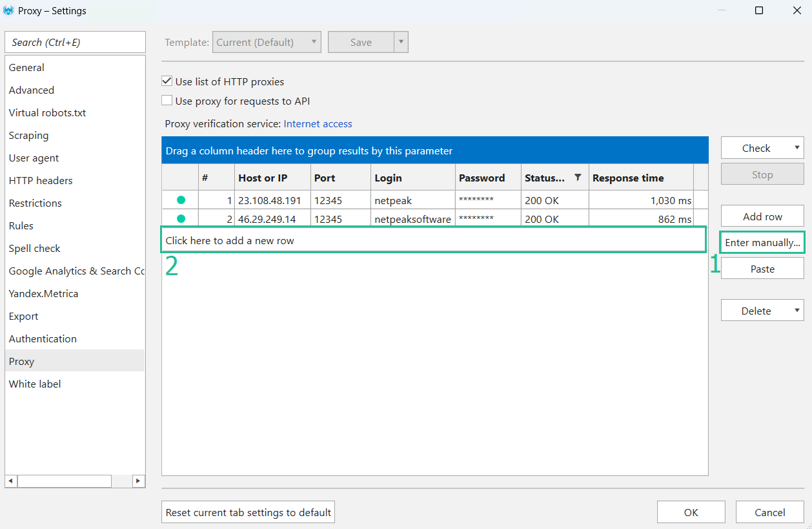Image resolution: width=812 pixels, height=529 pixels.
Task: Select host cell 46.29.249.14
Action: pyautogui.click(x=272, y=219)
